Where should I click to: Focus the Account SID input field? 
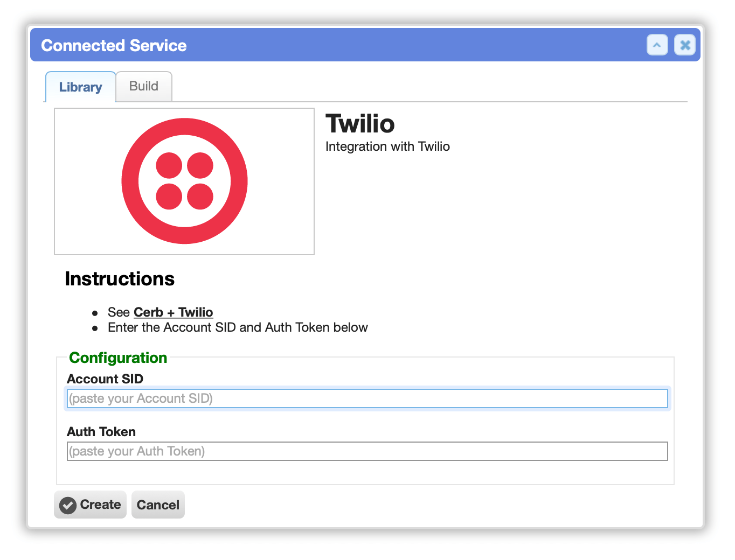(x=367, y=398)
